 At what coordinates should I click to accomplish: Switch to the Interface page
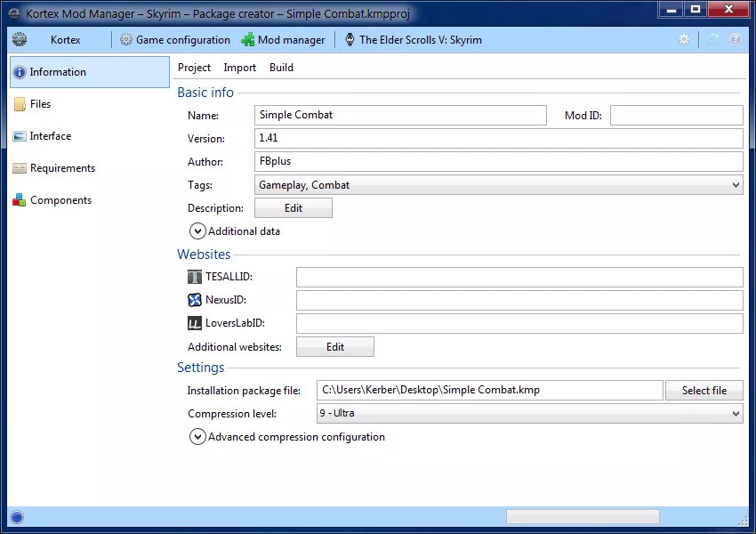coord(90,136)
